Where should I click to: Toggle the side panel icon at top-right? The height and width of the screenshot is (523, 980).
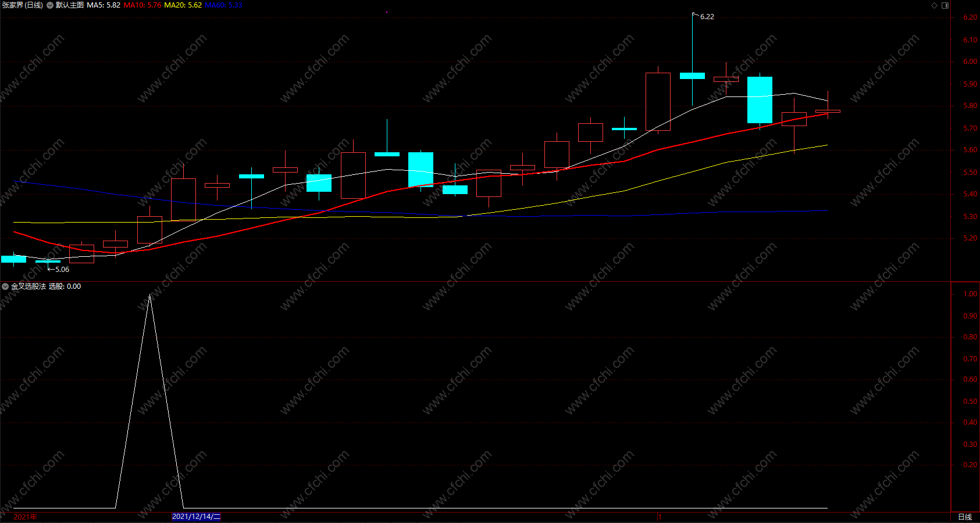point(945,5)
